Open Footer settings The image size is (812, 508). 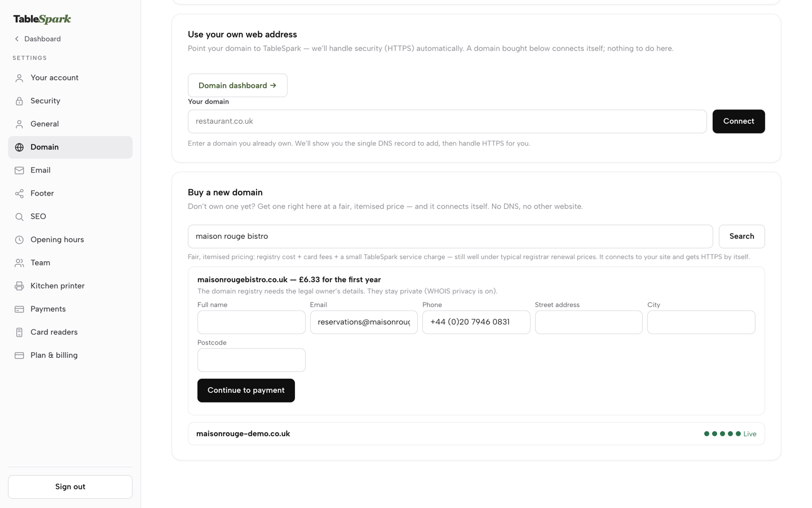(x=70, y=194)
